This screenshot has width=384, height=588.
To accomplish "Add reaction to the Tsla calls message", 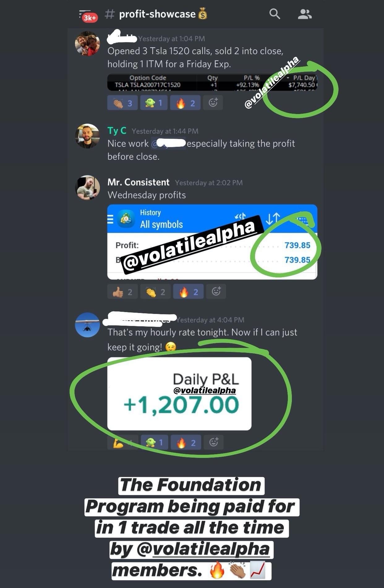I will click(x=213, y=103).
